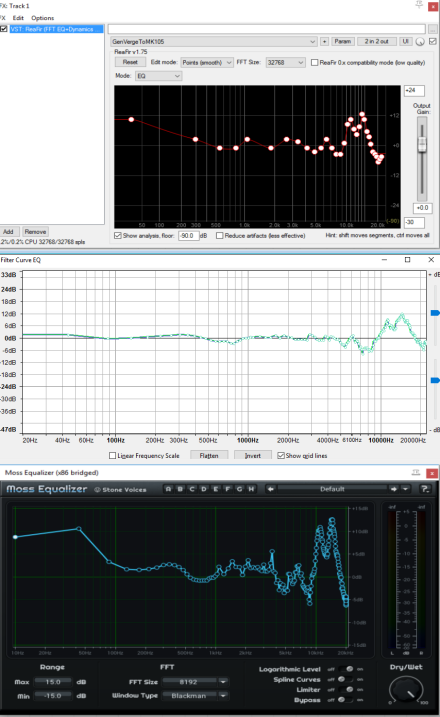Enable Reduce artifacts option
Viewport: 440px width, 717px height.
(220, 235)
